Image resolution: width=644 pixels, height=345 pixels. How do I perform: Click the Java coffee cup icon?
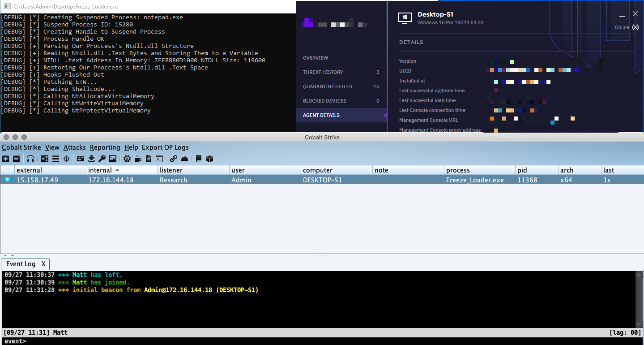tap(138, 159)
